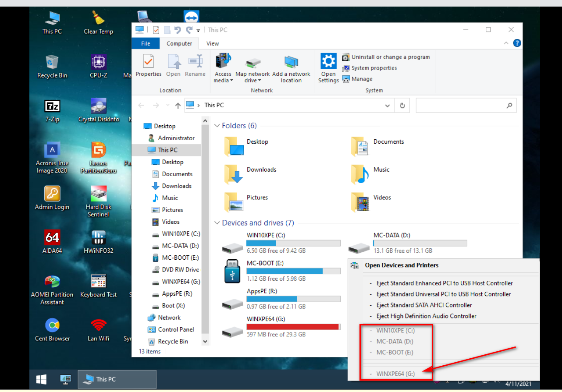Choose Eject High Definition Audio Controller
The width and height of the screenshot is (562, 392).
pos(426,316)
